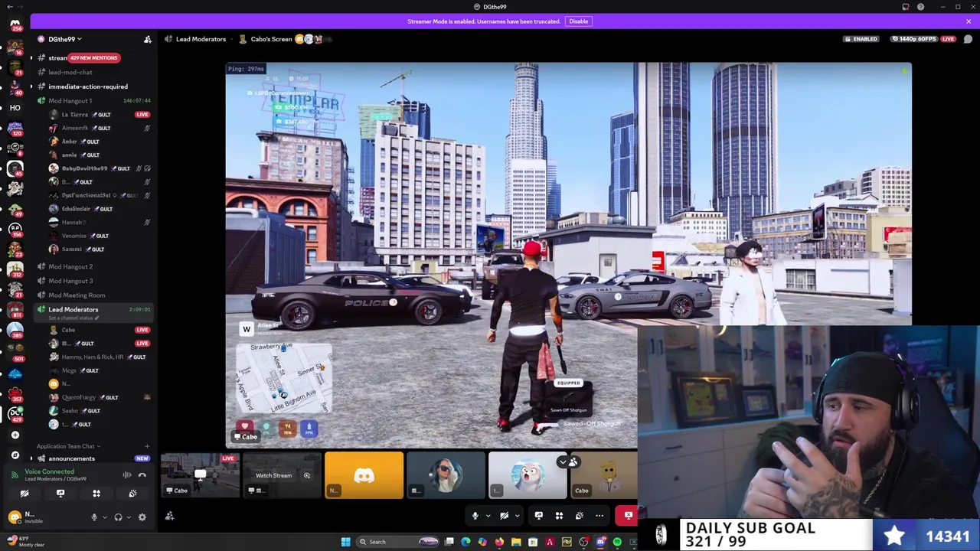Start an activity from voice panel

click(x=96, y=494)
